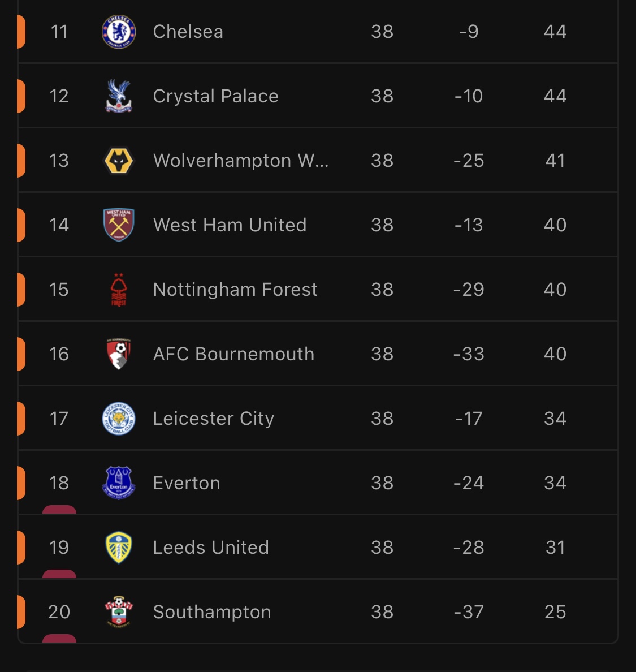Open the West Ham United crest
636x672 pixels.
[x=119, y=225]
